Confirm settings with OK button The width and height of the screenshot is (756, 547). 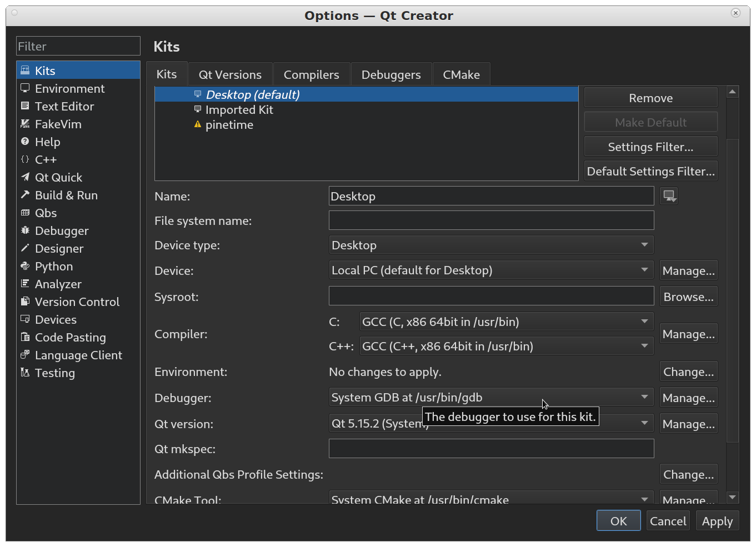tap(619, 521)
